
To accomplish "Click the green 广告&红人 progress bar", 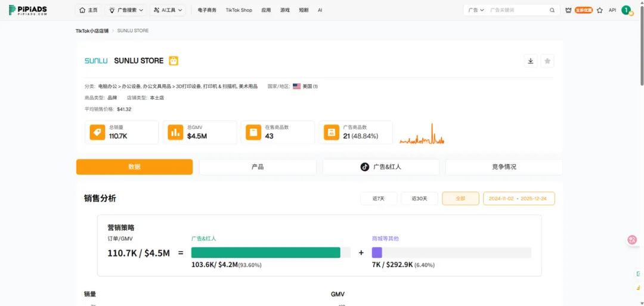I will 265,252.
